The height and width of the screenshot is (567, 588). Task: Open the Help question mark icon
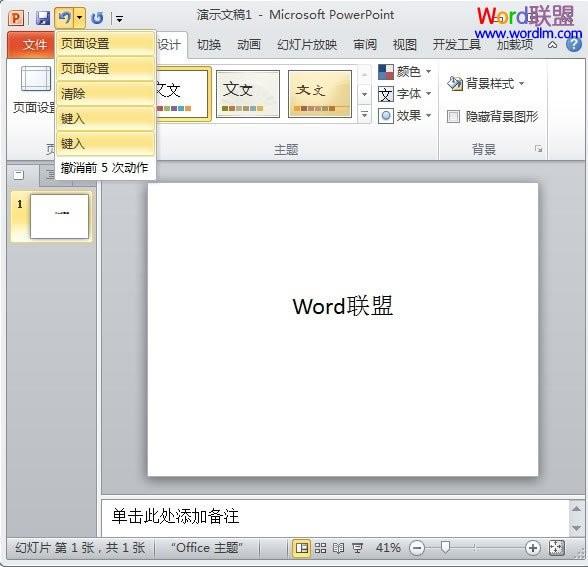coord(574,45)
